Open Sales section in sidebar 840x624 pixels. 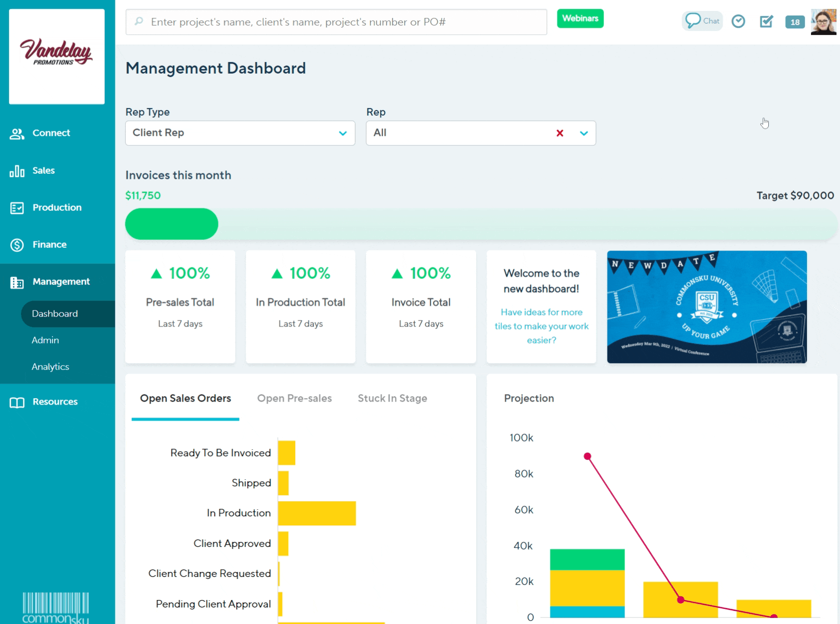(43, 171)
